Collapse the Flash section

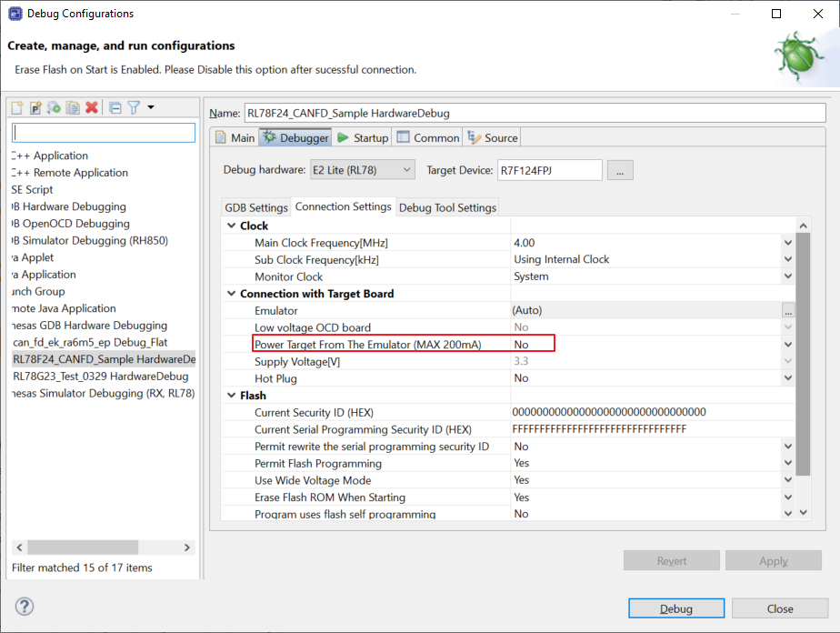pyautogui.click(x=232, y=395)
